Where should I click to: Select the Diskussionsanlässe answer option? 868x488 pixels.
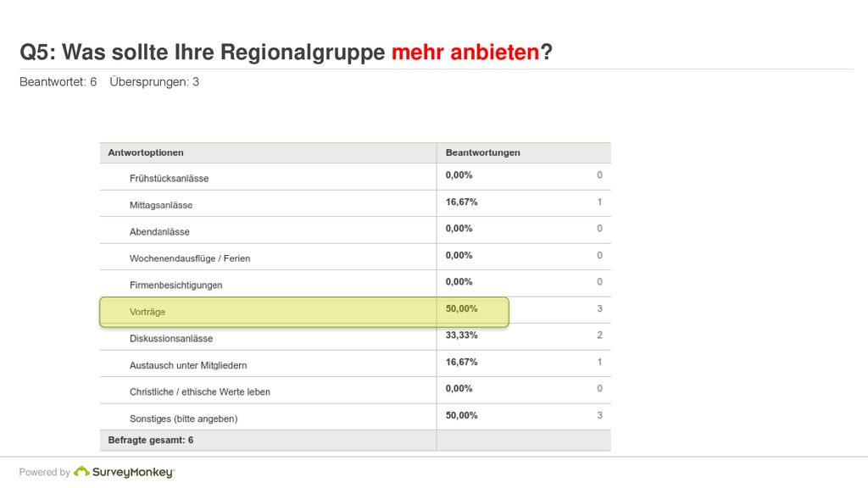[x=171, y=339]
